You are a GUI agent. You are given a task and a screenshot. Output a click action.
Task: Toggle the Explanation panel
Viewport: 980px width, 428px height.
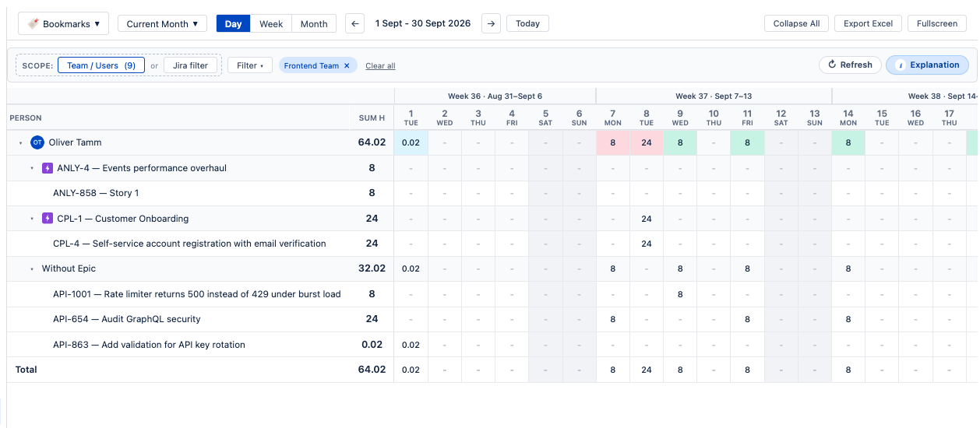click(x=927, y=65)
